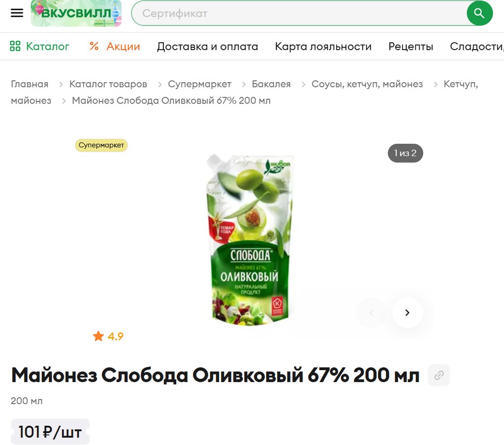504x445 pixels.
Task: Open the Сладости menu item
Action: (476, 46)
